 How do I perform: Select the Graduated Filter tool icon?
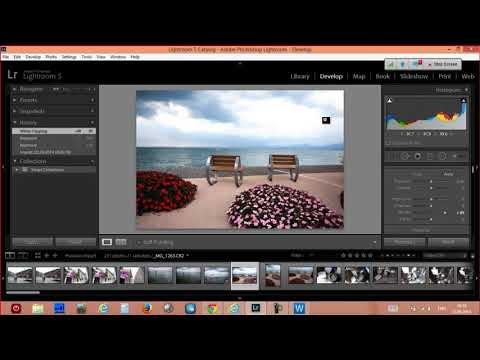click(x=430, y=156)
